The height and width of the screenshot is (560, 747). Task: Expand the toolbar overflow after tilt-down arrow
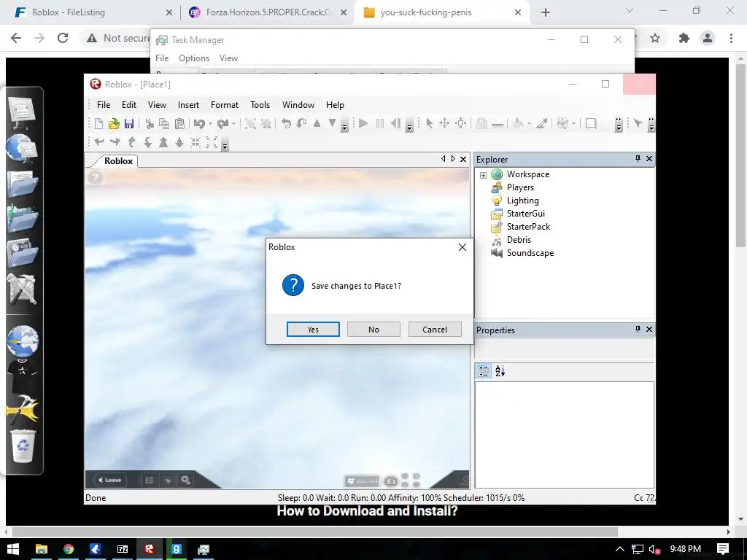click(x=344, y=125)
